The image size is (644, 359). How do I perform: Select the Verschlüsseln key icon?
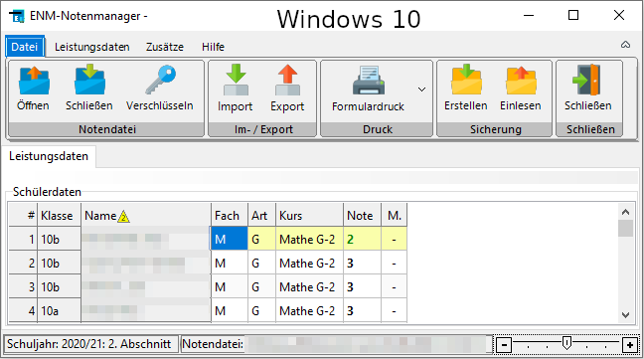(160, 80)
